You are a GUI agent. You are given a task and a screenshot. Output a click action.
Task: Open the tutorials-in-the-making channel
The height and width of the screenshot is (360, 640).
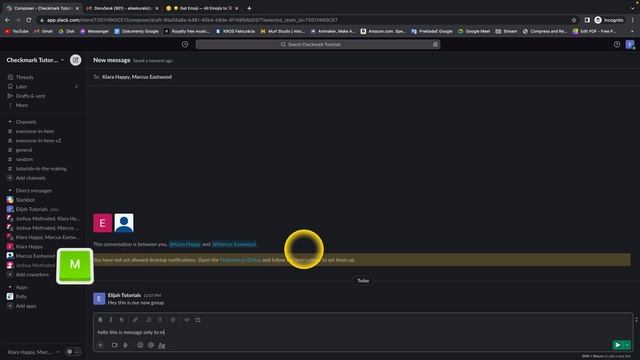[x=42, y=169]
